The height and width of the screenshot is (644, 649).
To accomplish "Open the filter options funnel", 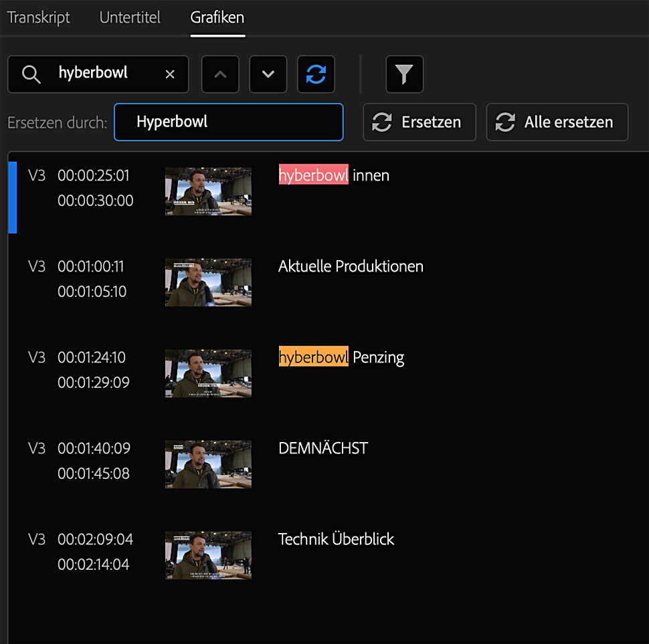I will coord(404,74).
